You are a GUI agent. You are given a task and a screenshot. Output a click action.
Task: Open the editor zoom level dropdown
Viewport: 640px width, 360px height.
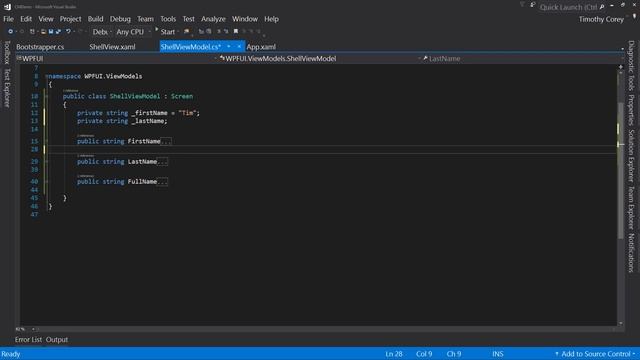pyautogui.click(x=27, y=329)
